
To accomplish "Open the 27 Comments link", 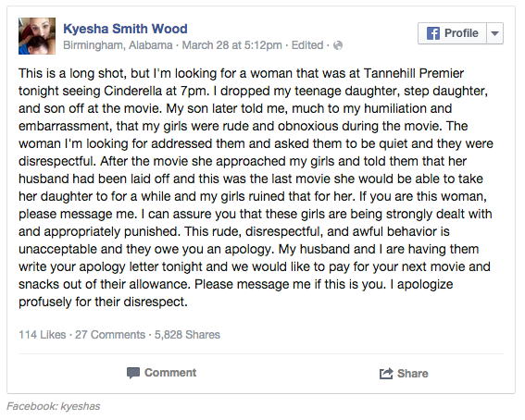I will [x=110, y=334].
